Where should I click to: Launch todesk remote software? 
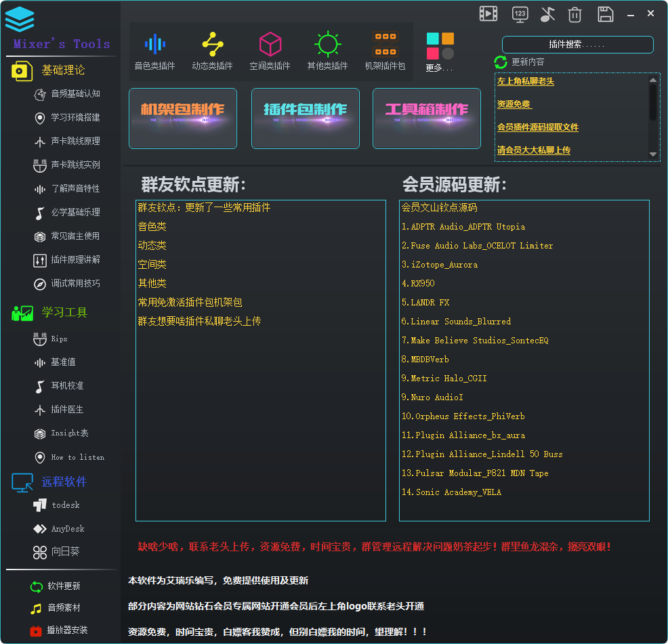[x=57, y=505]
